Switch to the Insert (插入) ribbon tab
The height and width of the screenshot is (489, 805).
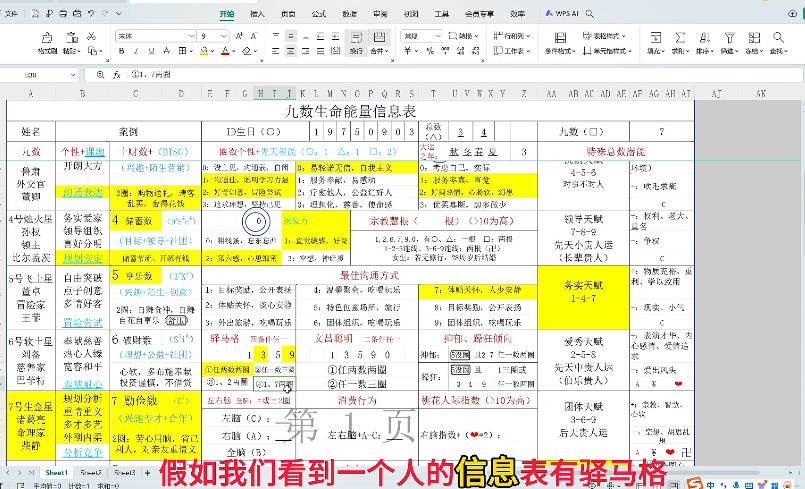pos(257,14)
